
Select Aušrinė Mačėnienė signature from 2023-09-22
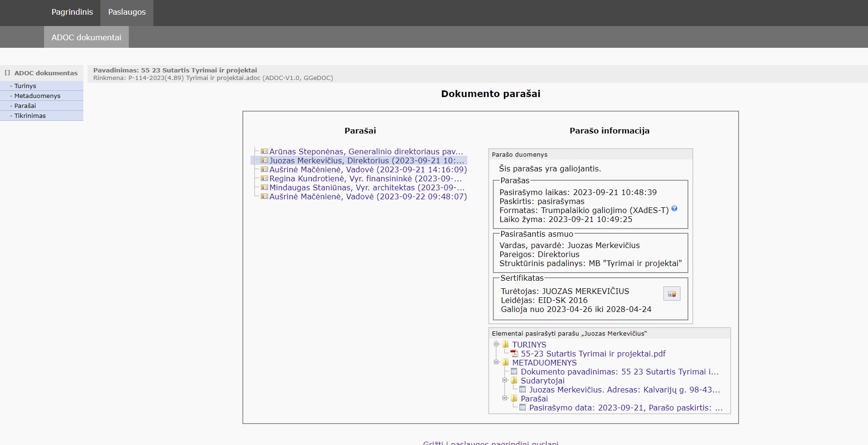(x=368, y=196)
